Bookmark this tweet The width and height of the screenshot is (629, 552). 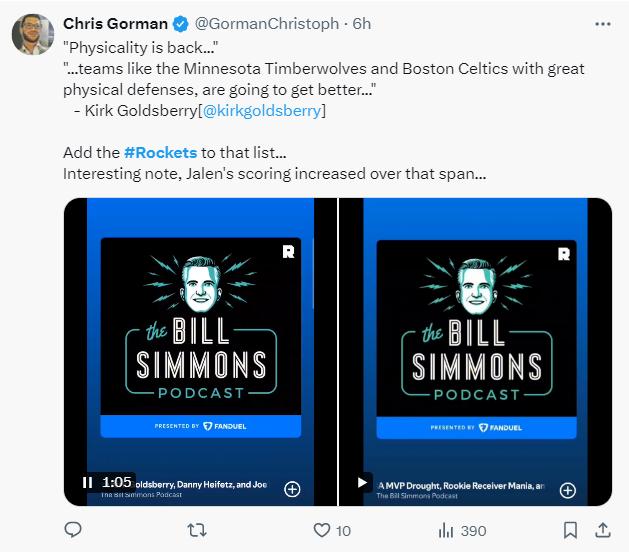pyautogui.click(x=569, y=530)
